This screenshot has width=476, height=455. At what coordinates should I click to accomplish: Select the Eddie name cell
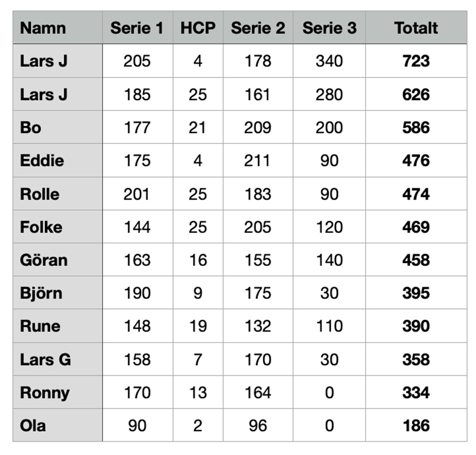click(42, 161)
